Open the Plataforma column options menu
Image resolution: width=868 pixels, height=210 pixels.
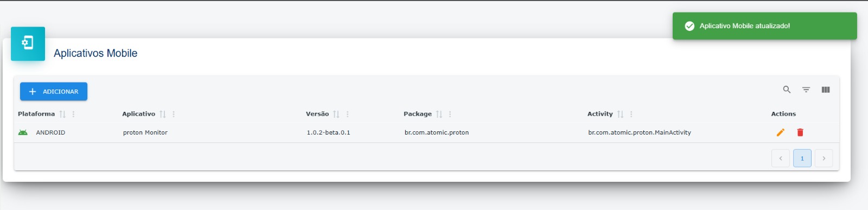(x=74, y=114)
